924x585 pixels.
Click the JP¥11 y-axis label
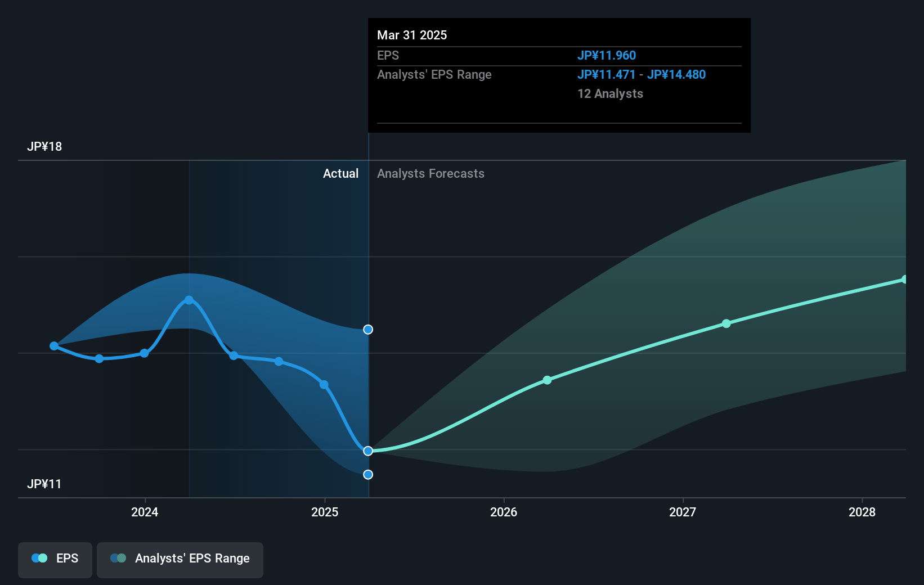(x=44, y=484)
